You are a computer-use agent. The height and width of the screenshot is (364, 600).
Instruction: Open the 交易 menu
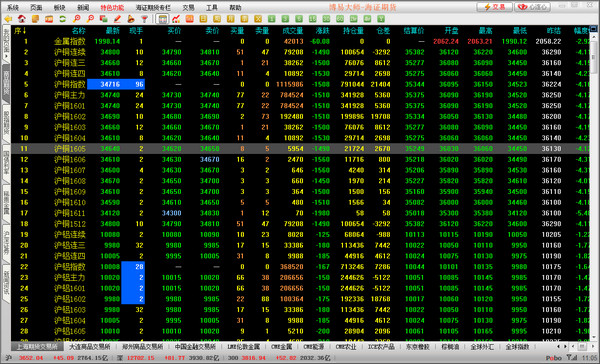point(188,8)
